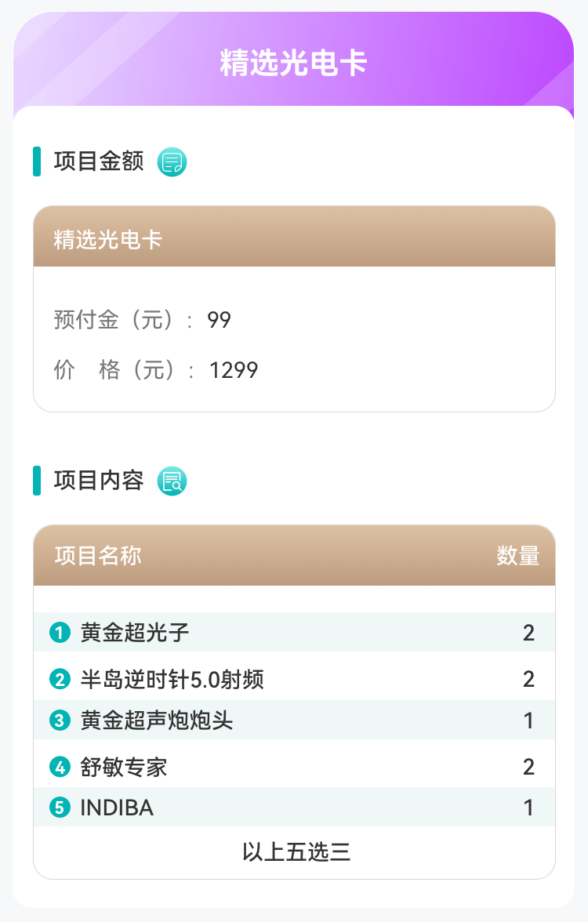The width and height of the screenshot is (588, 922).
Task: Click the 精选光电卡 page title
Action: (x=293, y=64)
